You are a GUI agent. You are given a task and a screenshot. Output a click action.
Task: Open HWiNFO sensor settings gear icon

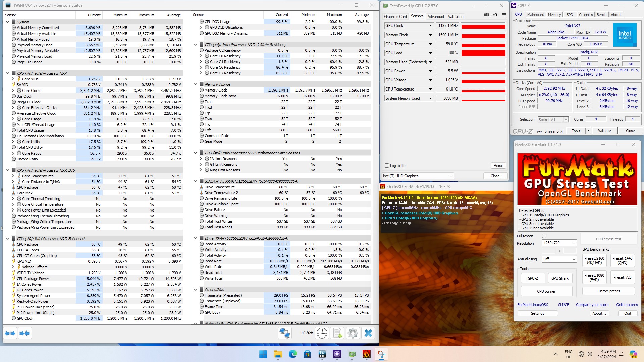coord(352,333)
